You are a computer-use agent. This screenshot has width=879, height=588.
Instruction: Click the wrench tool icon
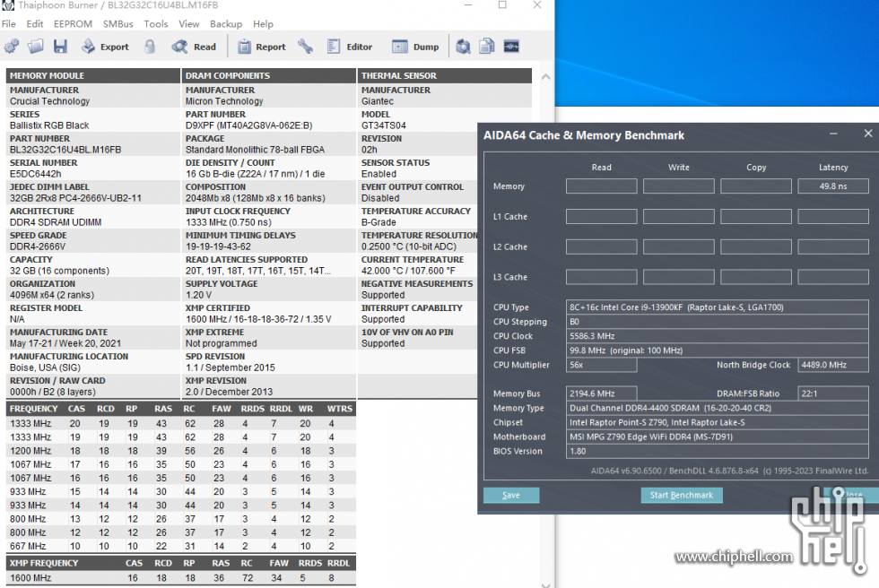(x=306, y=47)
